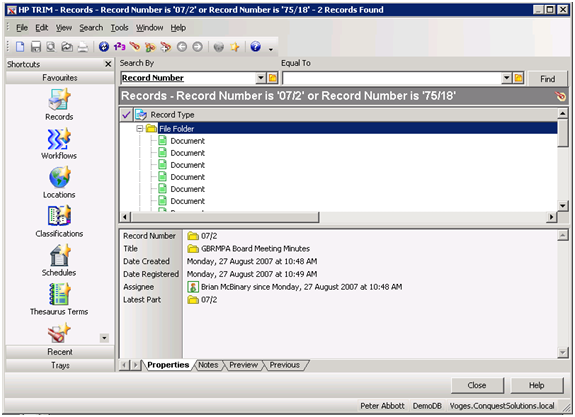Click the GBRMPA Board Meeting Minutes title

255,249
